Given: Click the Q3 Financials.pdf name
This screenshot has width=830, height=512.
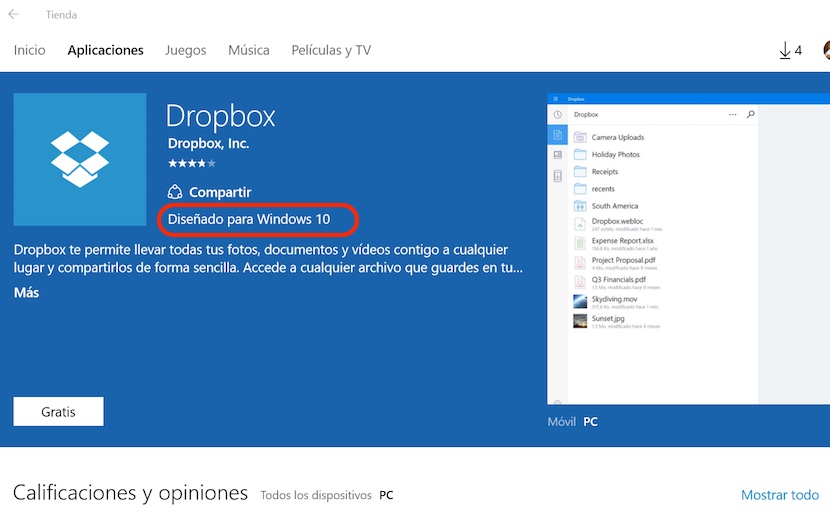Looking at the screenshot, I should [619, 280].
